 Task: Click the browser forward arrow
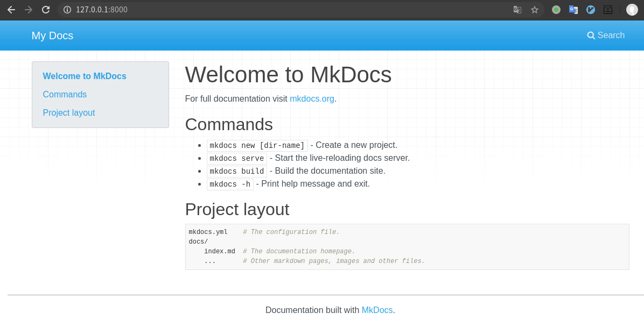tap(29, 10)
